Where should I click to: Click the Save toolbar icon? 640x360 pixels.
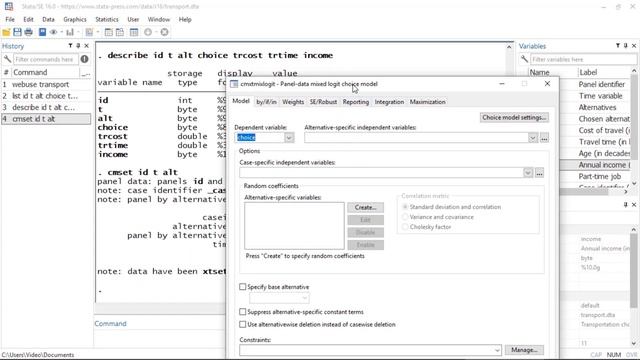point(17,32)
